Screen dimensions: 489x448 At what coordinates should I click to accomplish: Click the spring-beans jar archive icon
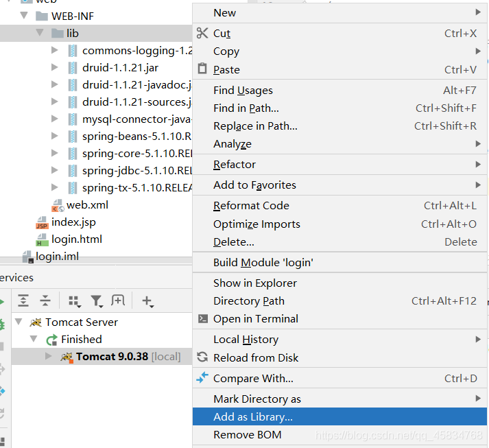click(72, 137)
